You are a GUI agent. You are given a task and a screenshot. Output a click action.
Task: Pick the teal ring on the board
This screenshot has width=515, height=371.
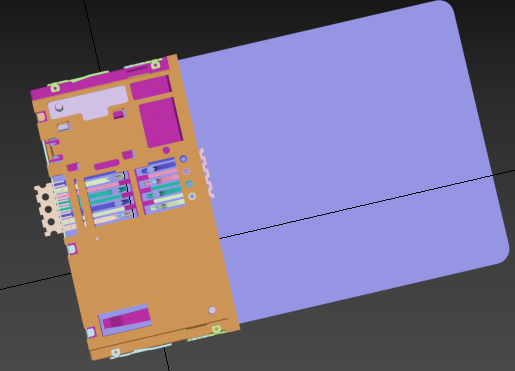(189, 184)
